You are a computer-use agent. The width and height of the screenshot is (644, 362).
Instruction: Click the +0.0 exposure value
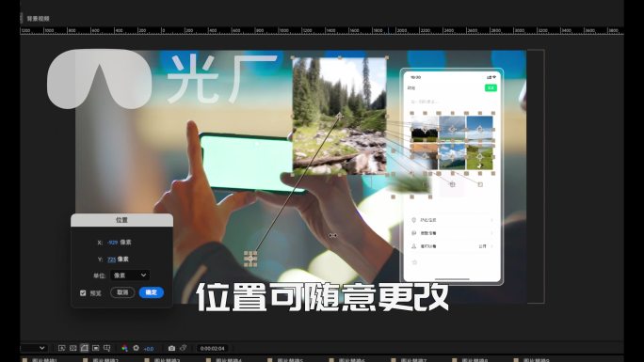[x=149, y=349]
